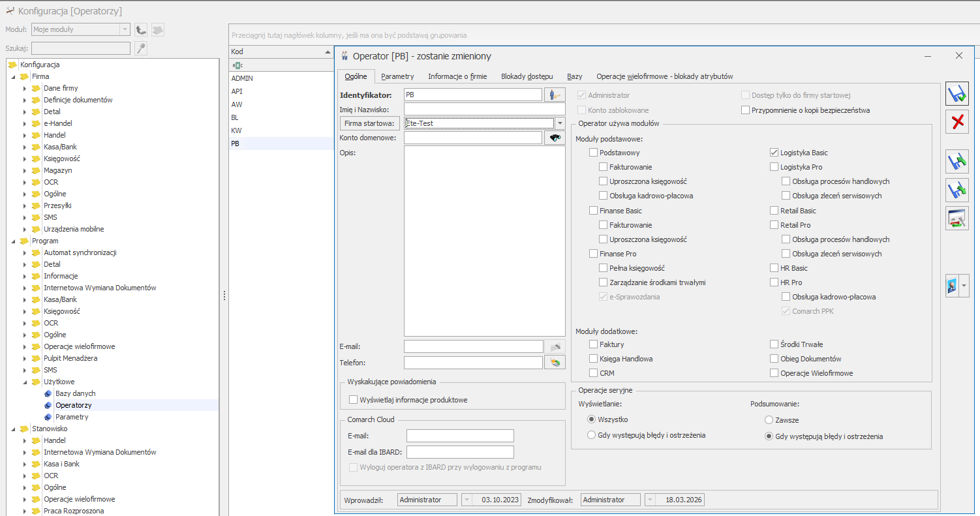Click the E-mail dla IBARD field
The height and width of the screenshot is (516, 980).
[460, 452]
